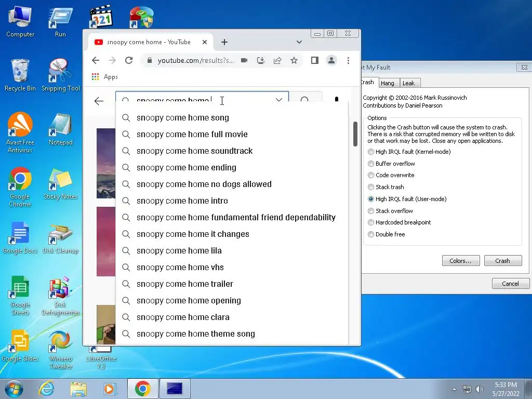Viewport: 532px width, 399px height.
Task: Click the camera icon in the address bar
Action: click(244, 60)
